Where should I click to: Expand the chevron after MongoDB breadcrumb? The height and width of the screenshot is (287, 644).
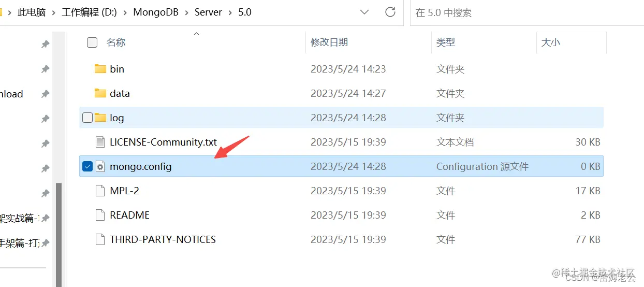[x=187, y=12]
